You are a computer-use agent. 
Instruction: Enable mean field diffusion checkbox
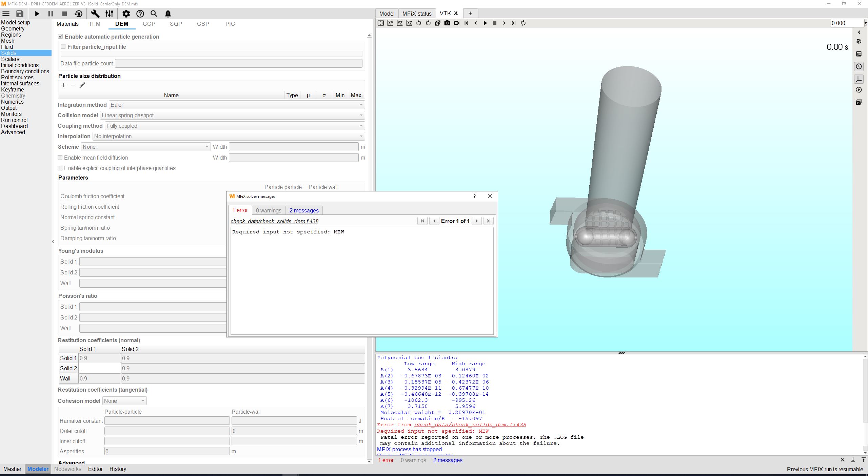point(60,158)
